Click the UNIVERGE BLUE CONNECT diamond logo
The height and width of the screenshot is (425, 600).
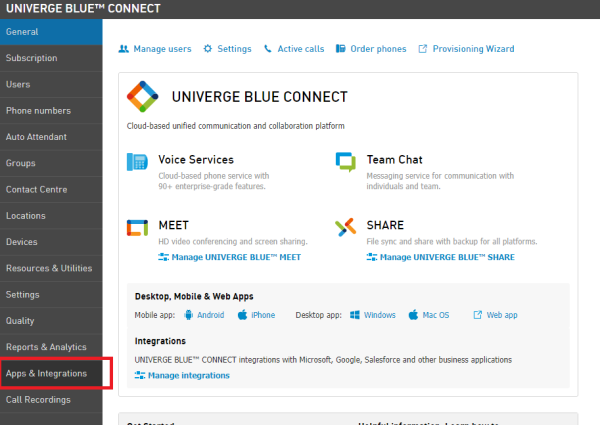[142, 96]
